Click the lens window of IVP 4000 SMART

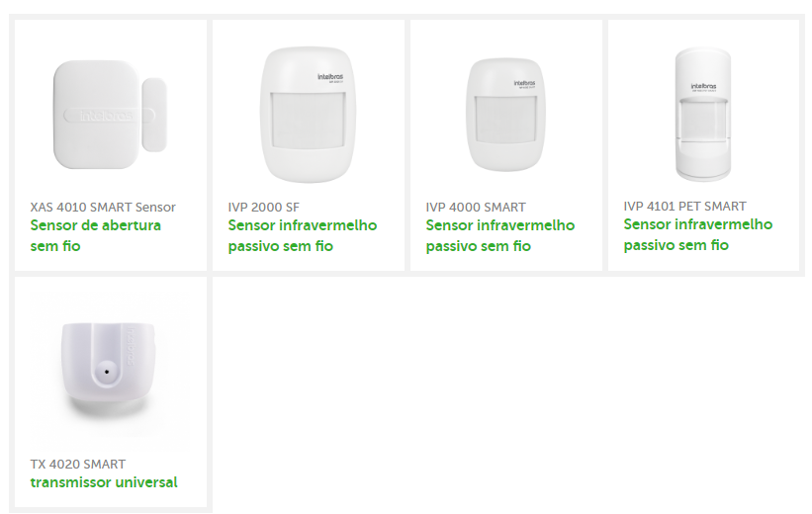(x=505, y=120)
